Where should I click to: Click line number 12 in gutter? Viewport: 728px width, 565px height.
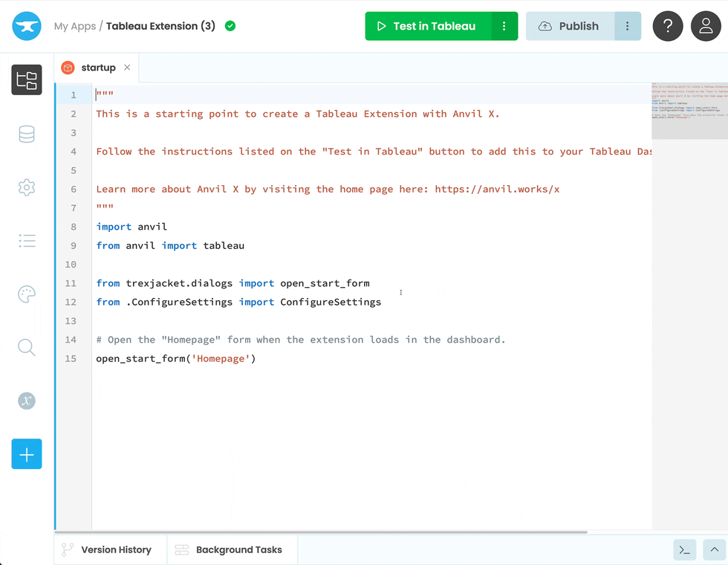point(71,302)
